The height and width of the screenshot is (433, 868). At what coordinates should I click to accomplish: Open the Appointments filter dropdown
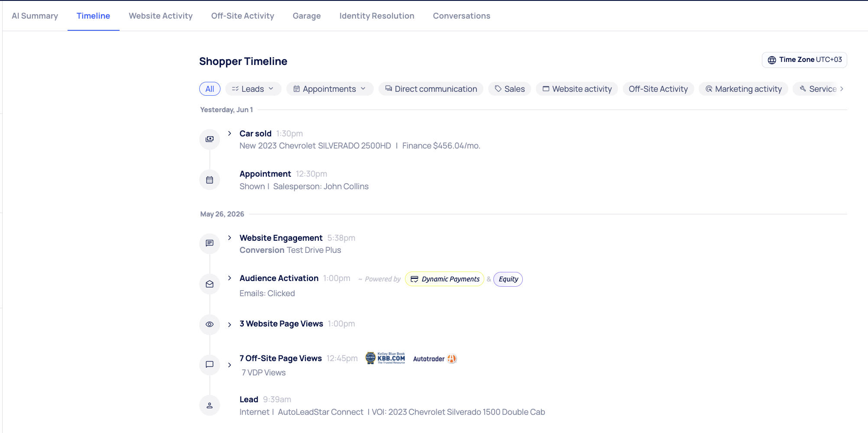point(330,89)
